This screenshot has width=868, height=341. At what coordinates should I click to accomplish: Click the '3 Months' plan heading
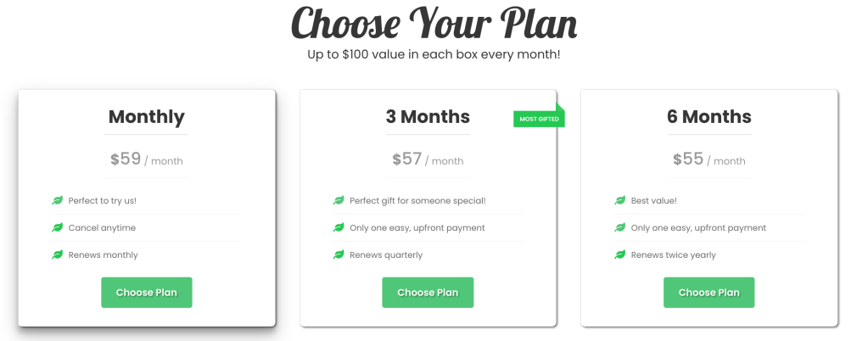[428, 117]
